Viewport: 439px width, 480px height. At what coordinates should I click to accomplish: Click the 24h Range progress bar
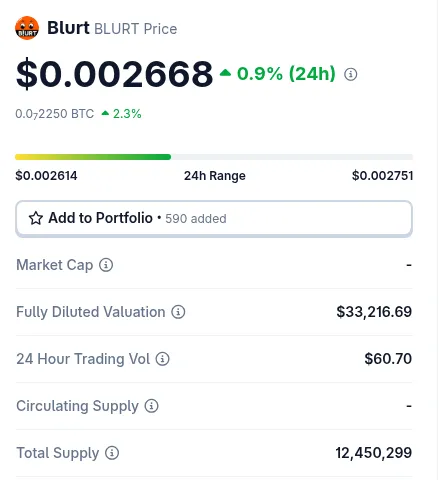214,157
